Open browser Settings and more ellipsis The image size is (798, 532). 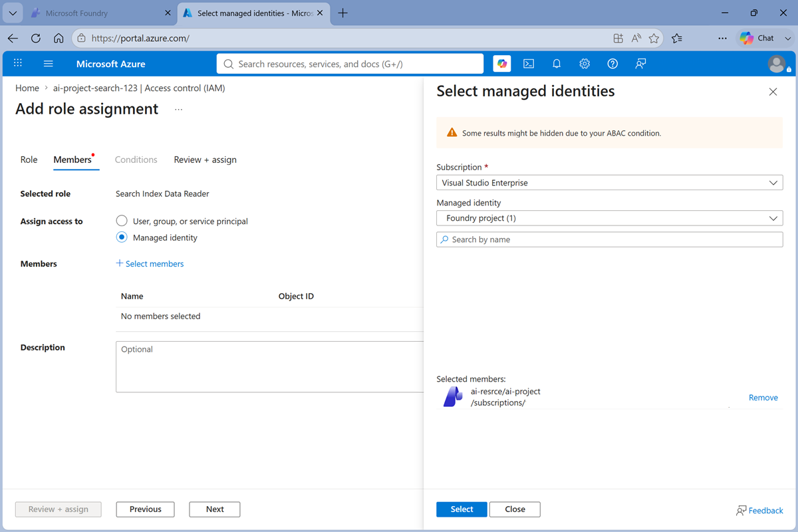722,39
